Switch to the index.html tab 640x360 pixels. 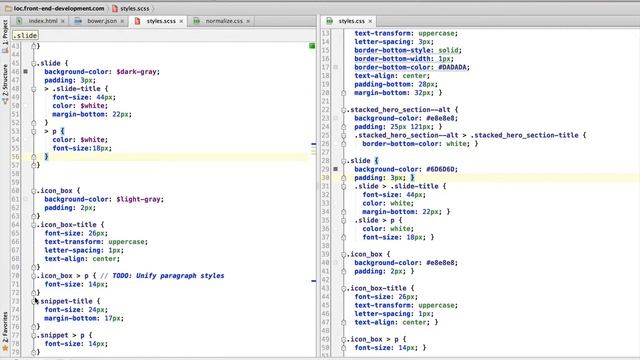43,21
